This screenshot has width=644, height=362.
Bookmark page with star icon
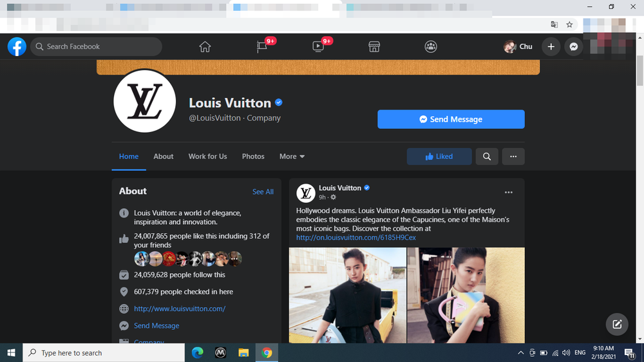click(569, 24)
